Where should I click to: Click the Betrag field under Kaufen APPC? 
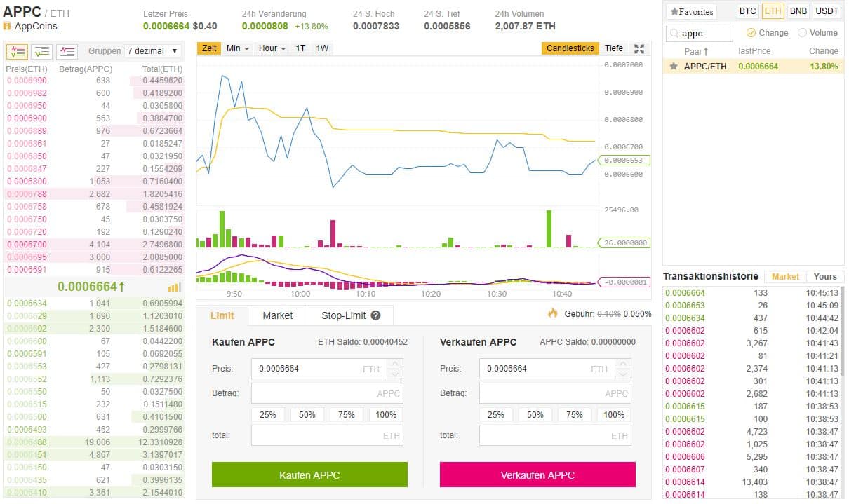327,393
